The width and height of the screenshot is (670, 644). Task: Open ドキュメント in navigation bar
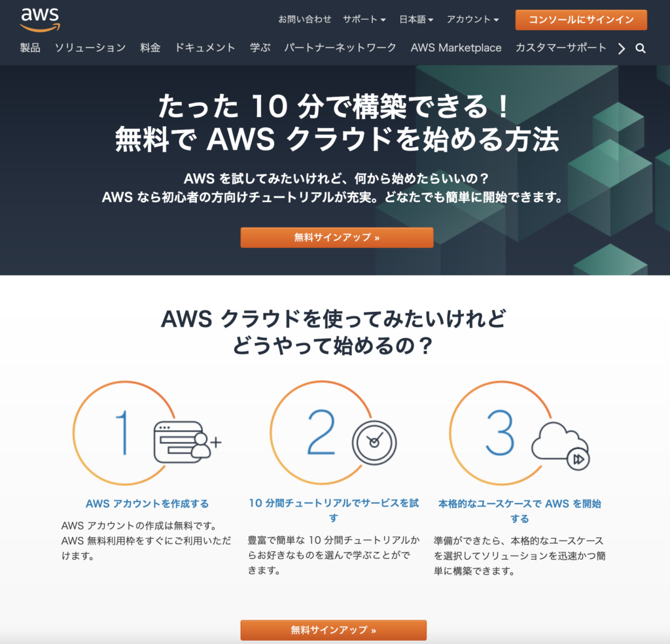click(x=205, y=48)
